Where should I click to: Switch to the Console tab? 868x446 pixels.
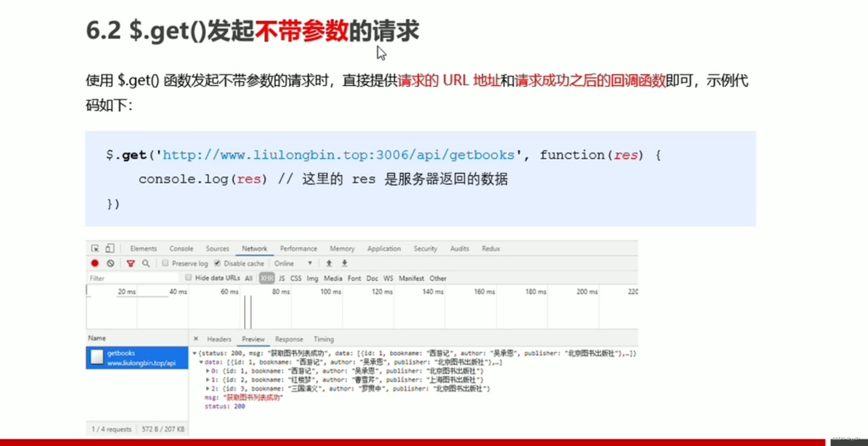coord(181,248)
